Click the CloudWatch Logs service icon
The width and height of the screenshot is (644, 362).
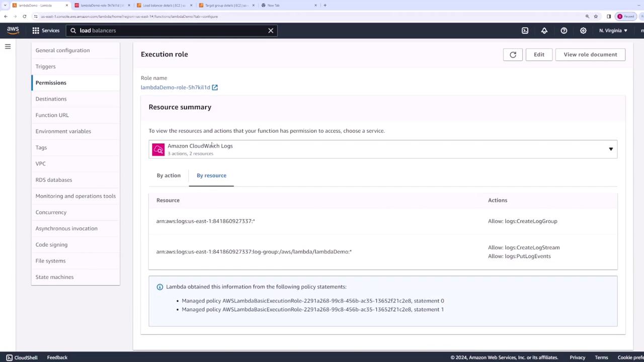point(158,149)
